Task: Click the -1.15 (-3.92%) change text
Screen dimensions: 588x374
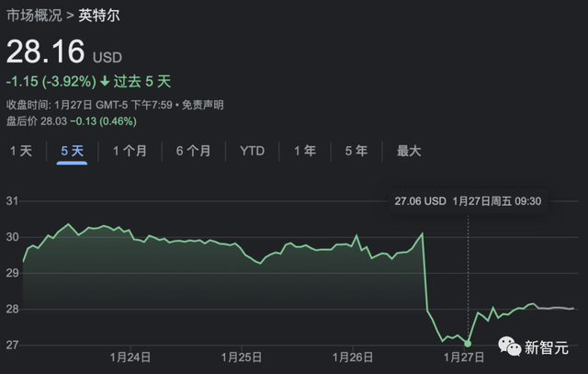Action: [x=51, y=82]
